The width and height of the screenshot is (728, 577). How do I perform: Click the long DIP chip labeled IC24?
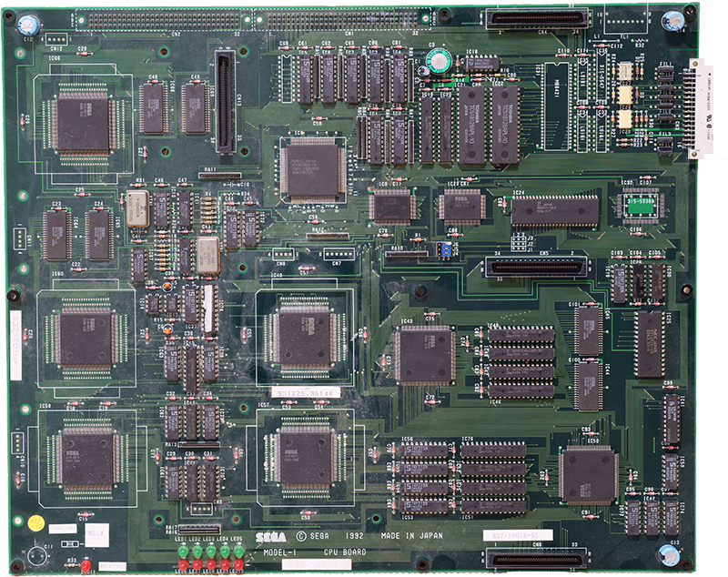555,211
